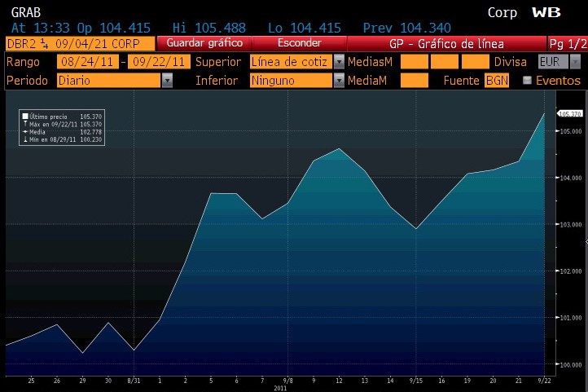This screenshot has height=392, width=588.
Task: Click the 105.370 last price axis tag
Action: (568, 113)
